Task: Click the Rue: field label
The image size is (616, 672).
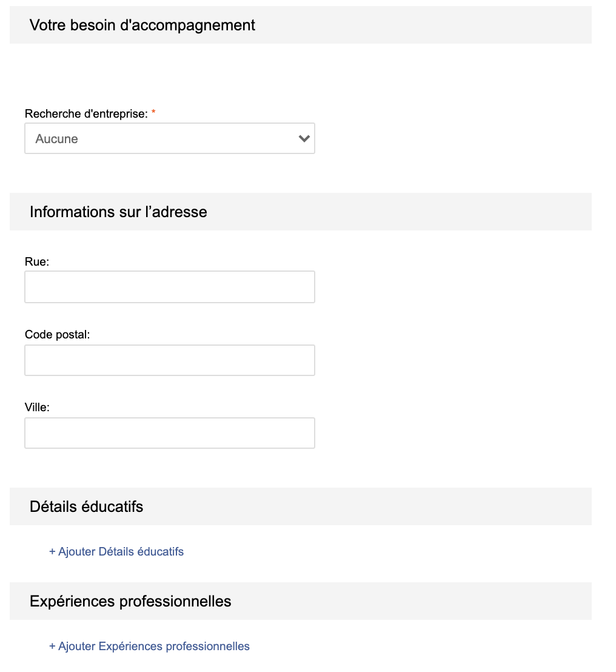Action: pyautogui.click(x=37, y=261)
